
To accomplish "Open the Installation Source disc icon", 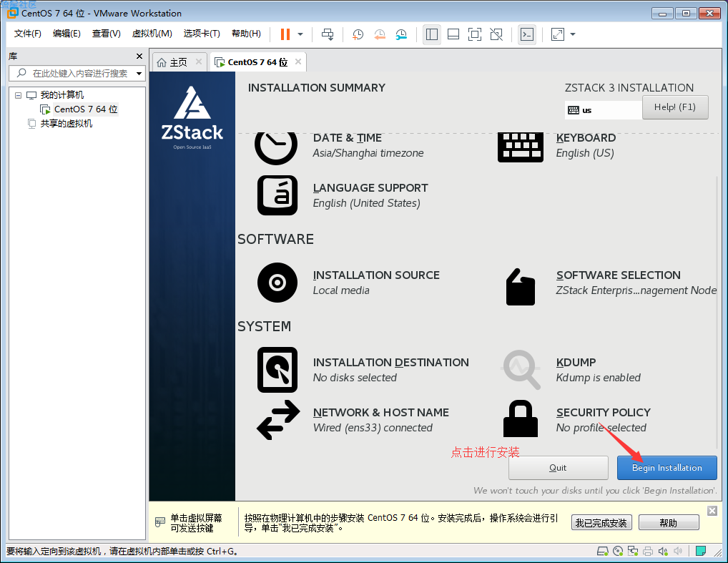I will point(277,283).
